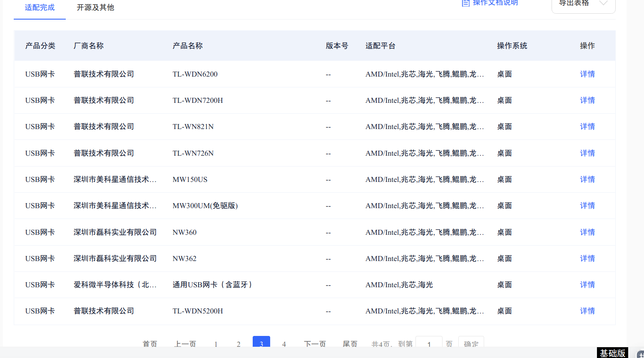Viewport: 644px width, 358px height.
Task: Select product name TL-WDN5200H
Action: coord(198,311)
